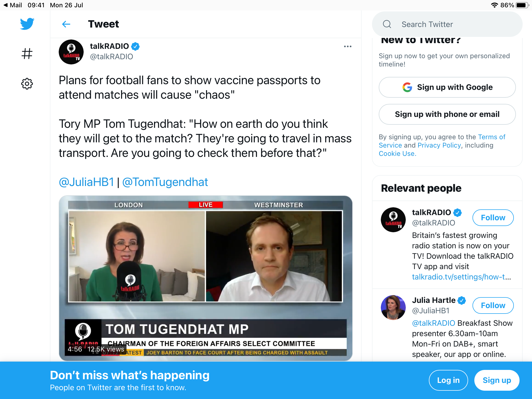Open the Twitter bird home icon
The width and height of the screenshot is (532, 399).
point(27,24)
